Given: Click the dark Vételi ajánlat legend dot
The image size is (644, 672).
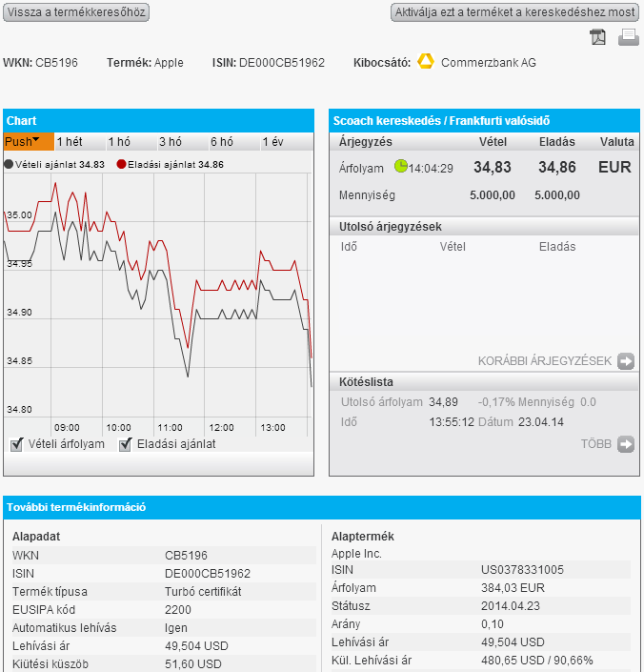Looking at the screenshot, I should pyautogui.click(x=9, y=164).
